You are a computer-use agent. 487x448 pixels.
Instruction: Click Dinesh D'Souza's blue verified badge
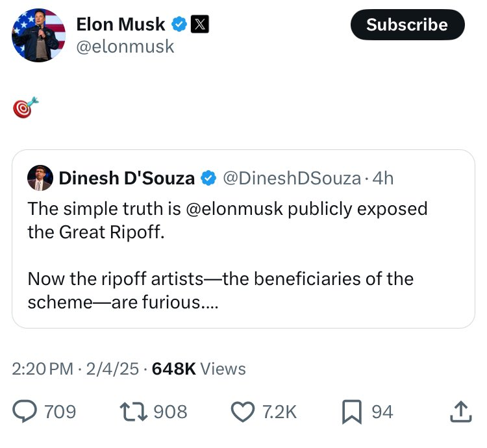(x=208, y=178)
